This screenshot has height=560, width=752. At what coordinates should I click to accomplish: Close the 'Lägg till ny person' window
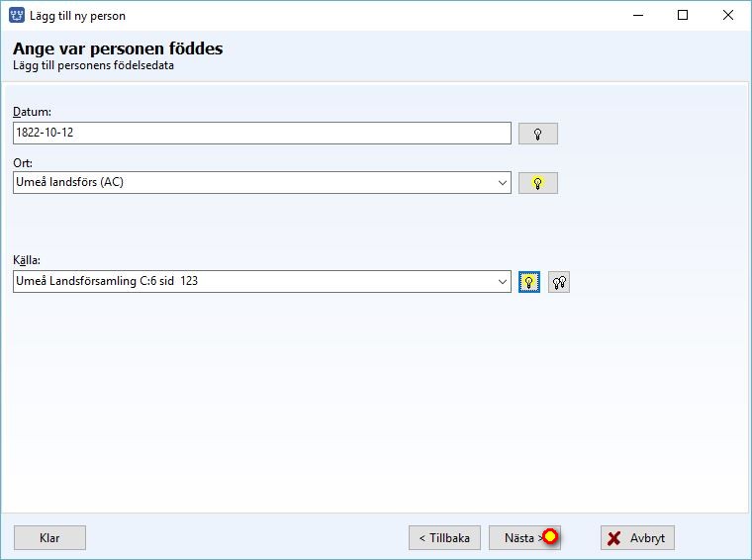(x=728, y=16)
